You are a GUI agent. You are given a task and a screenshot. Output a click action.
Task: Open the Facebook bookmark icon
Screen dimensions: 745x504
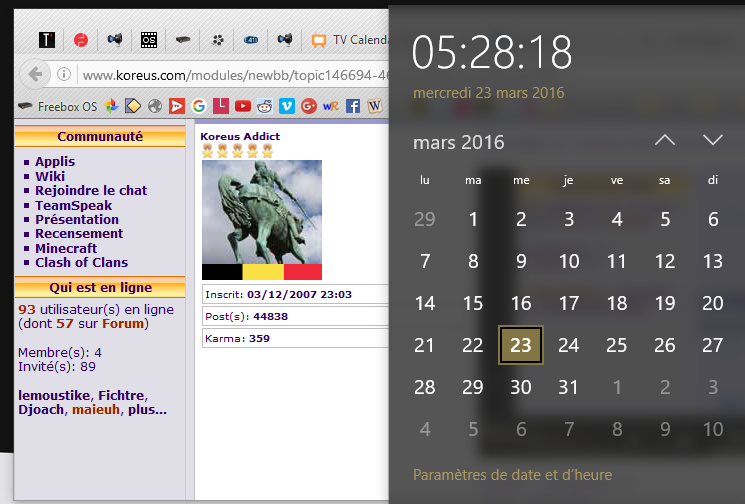[353, 105]
